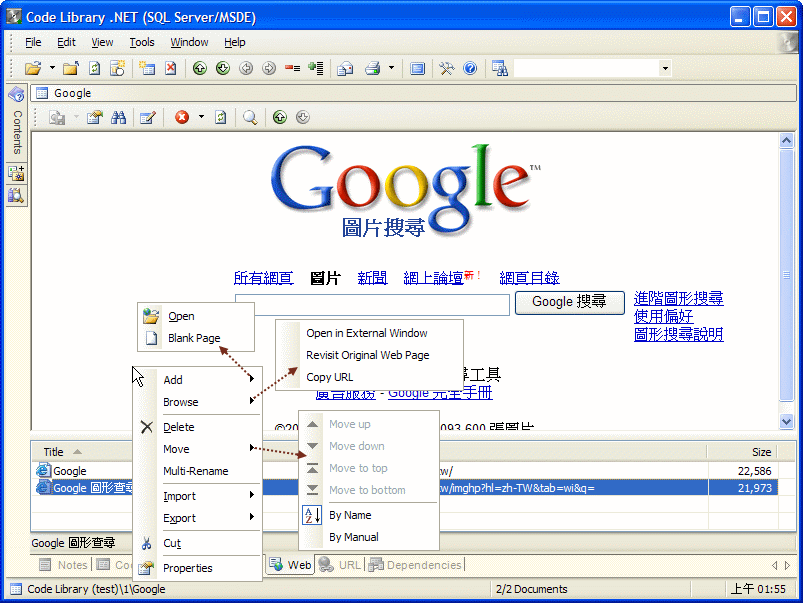Image resolution: width=803 pixels, height=603 pixels.
Task: Click the delete document icon with red X
Action: click(x=171, y=68)
